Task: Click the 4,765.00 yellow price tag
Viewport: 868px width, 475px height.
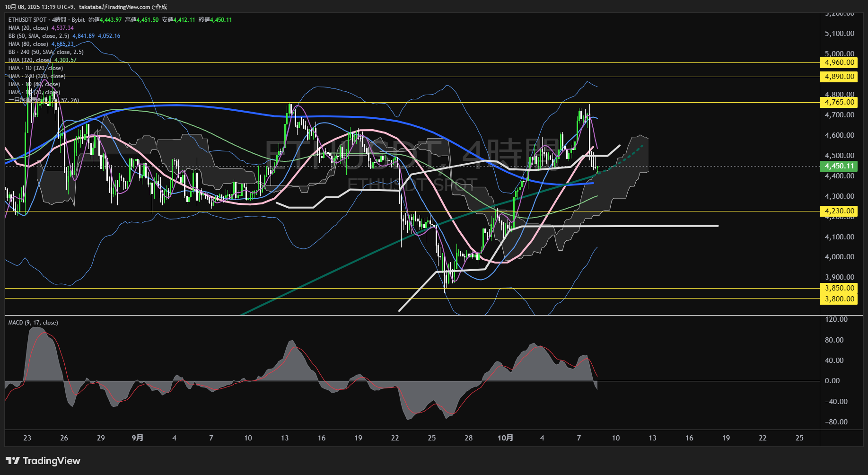Action: click(840, 102)
